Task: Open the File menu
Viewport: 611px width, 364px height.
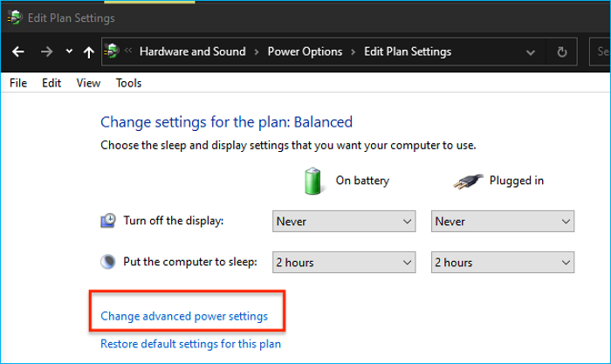Action: point(18,83)
